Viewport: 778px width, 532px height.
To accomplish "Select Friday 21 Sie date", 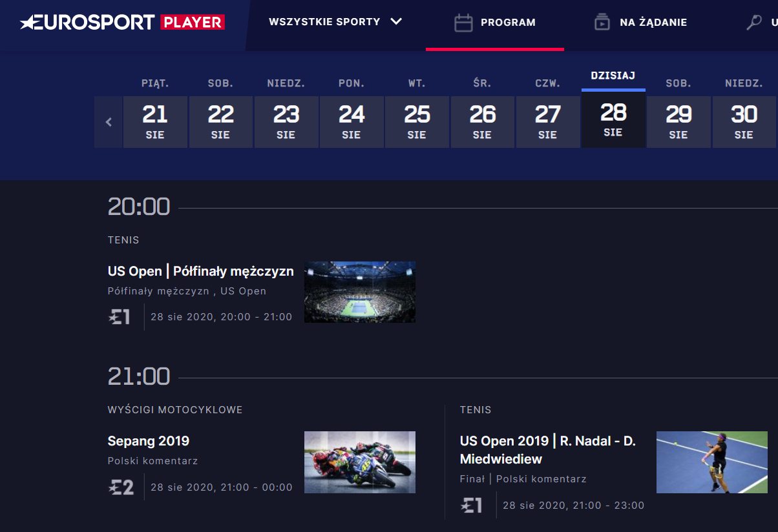I will pyautogui.click(x=155, y=122).
